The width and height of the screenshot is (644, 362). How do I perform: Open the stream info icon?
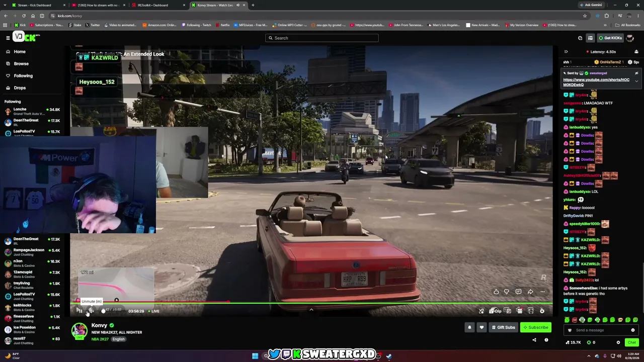tap(546, 340)
